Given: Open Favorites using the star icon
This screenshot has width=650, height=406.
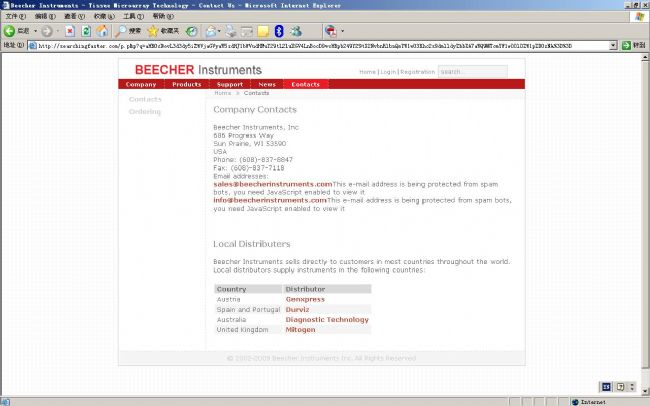Looking at the screenshot, I should 154,31.
